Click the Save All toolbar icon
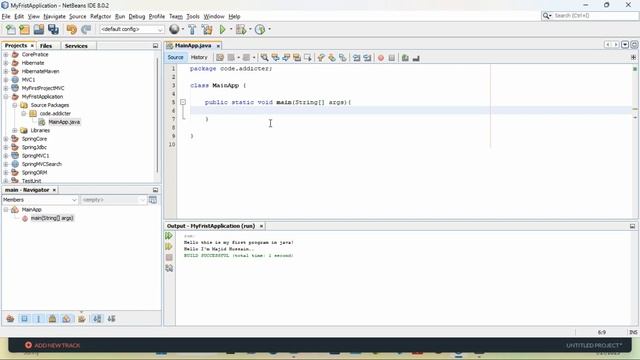 (x=53, y=29)
